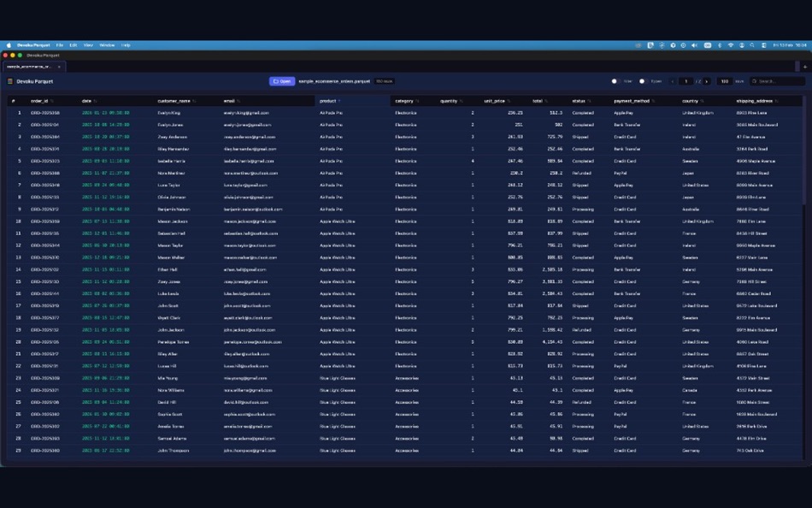The image size is (812, 508).
Task: Close the sample_ecommerce tab with its x
Action: pyautogui.click(x=59, y=67)
